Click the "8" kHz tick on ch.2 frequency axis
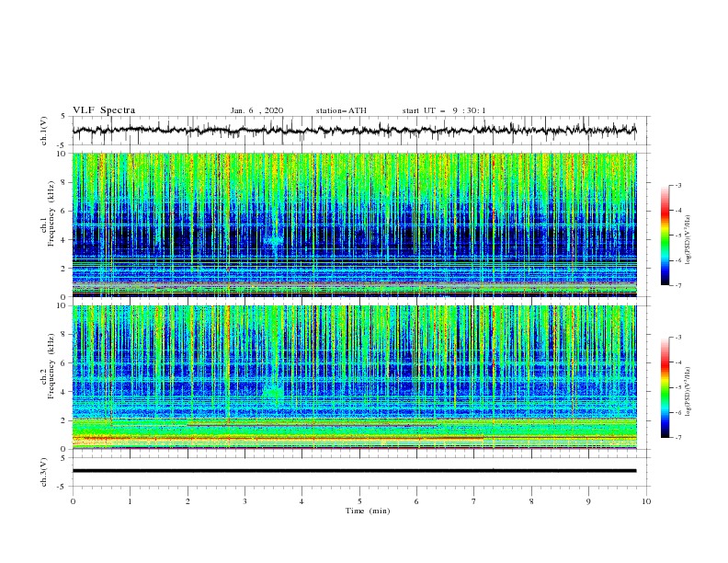The image size is (728, 563). pos(65,335)
